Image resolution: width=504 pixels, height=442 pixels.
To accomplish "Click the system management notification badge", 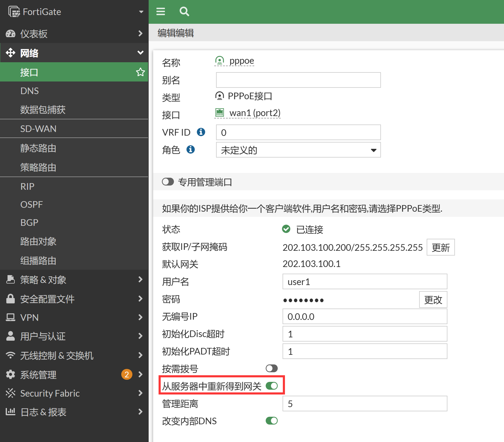I will (x=127, y=374).
